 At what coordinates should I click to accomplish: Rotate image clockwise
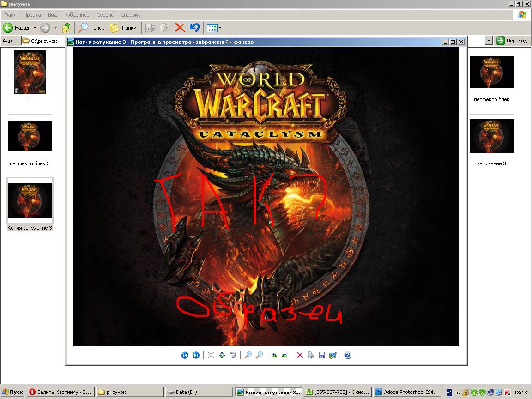[x=274, y=355]
